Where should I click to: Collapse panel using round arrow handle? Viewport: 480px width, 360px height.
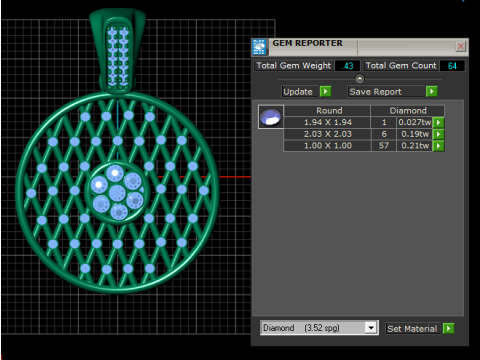[x=360, y=79]
